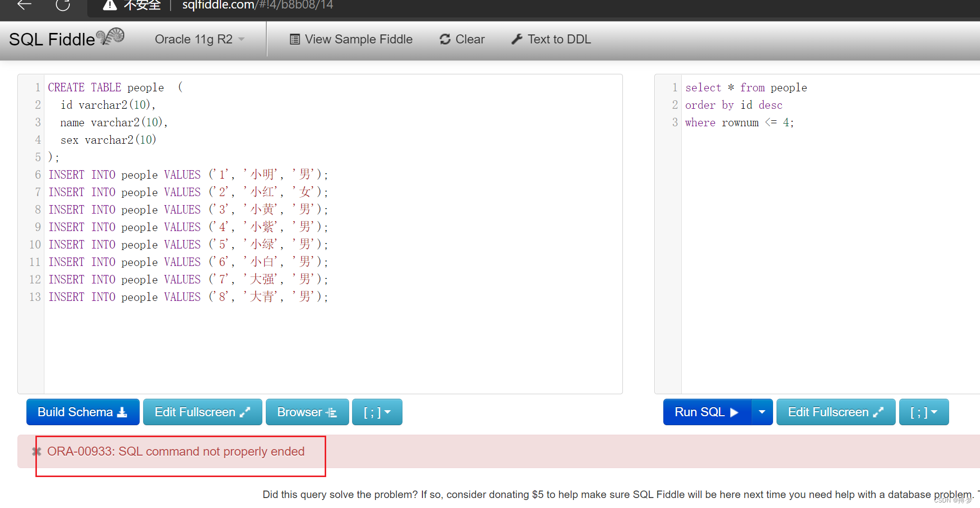Click the Text to DDL wrench icon
Image resolution: width=980 pixels, height=508 pixels.
517,39
